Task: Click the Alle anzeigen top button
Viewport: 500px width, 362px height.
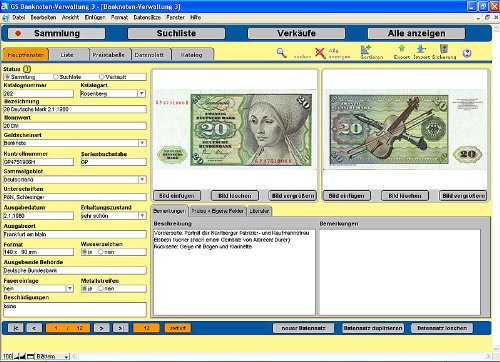Action: (x=416, y=33)
